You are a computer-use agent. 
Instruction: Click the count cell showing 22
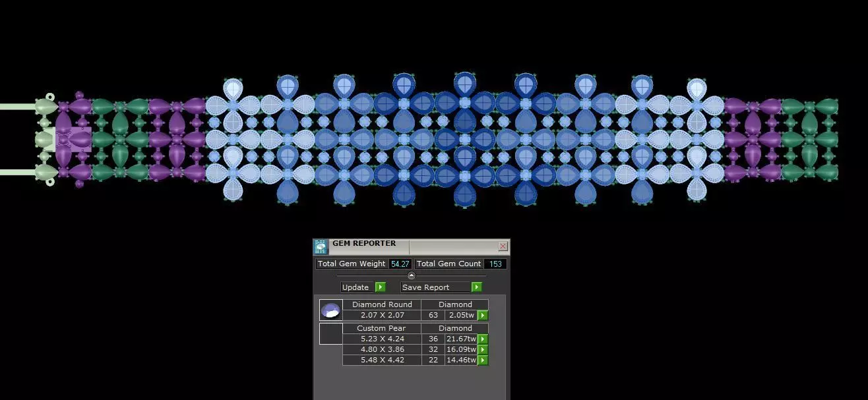click(x=433, y=360)
